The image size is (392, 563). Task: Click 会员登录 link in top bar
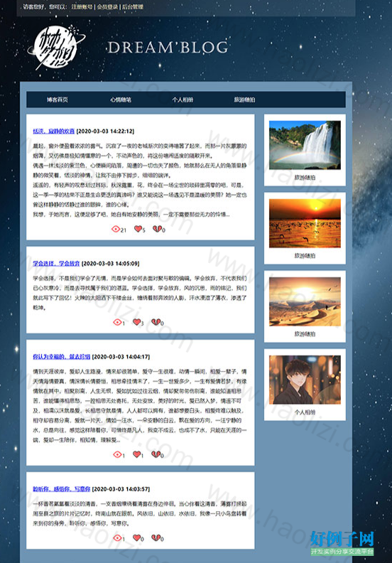click(107, 7)
